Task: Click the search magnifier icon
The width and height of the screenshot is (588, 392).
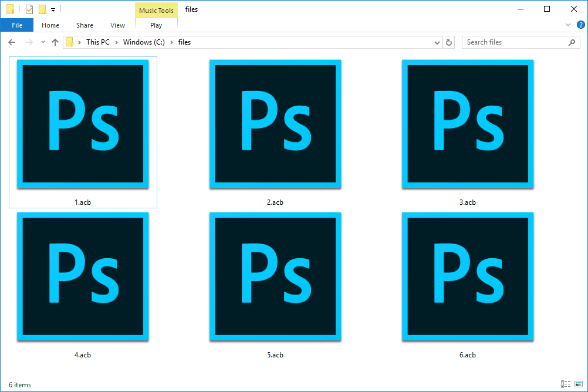Action: coord(572,42)
